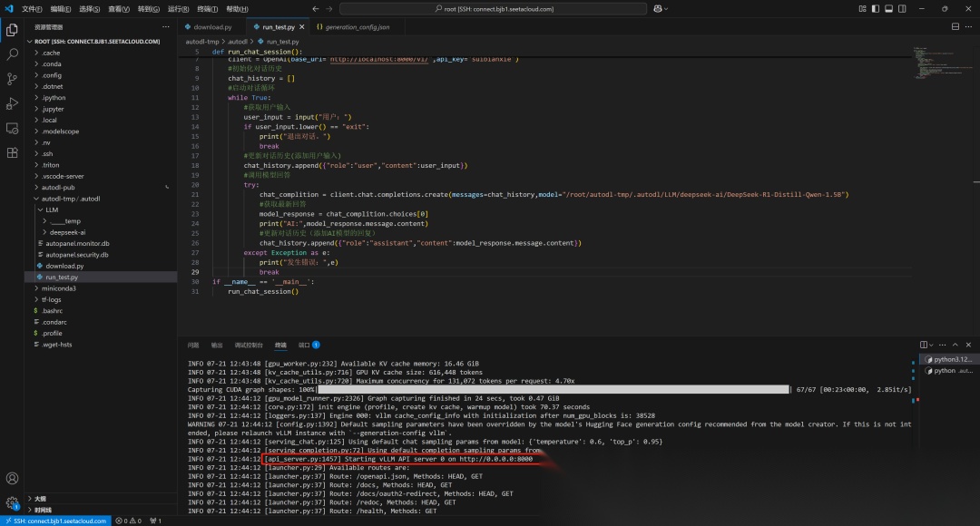Open editor more actions ellipsis
980x526 pixels.
click(x=969, y=27)
